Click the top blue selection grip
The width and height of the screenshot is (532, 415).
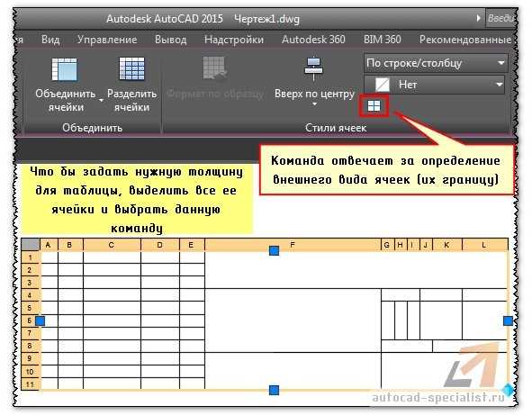[275, 251]
